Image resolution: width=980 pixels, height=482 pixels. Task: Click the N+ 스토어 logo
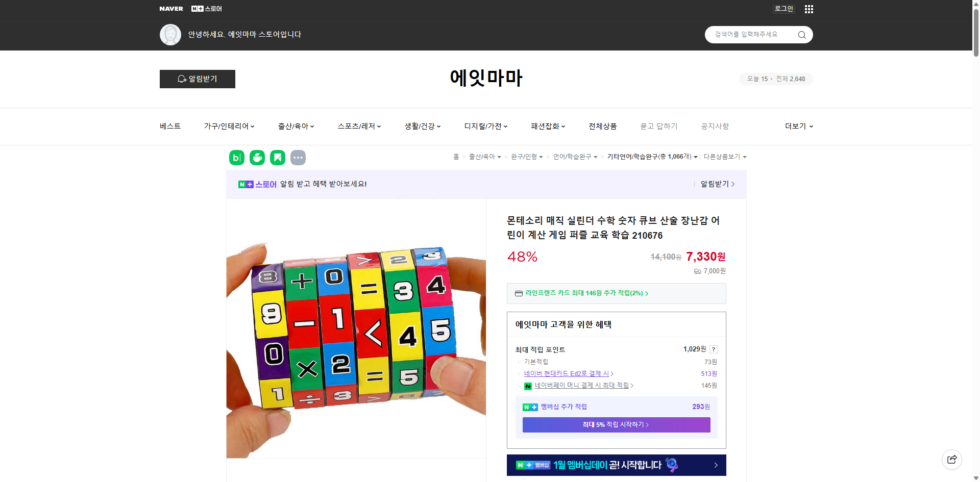pos(206,9)
